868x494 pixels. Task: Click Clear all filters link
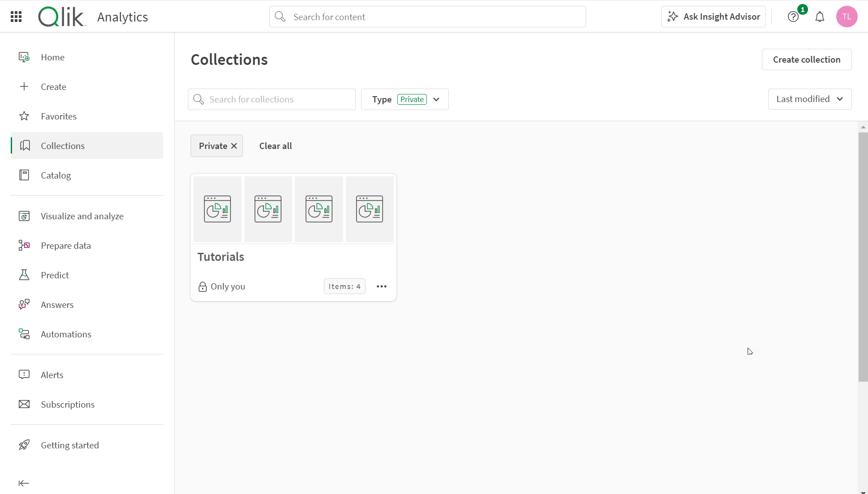tap(276, 145)
